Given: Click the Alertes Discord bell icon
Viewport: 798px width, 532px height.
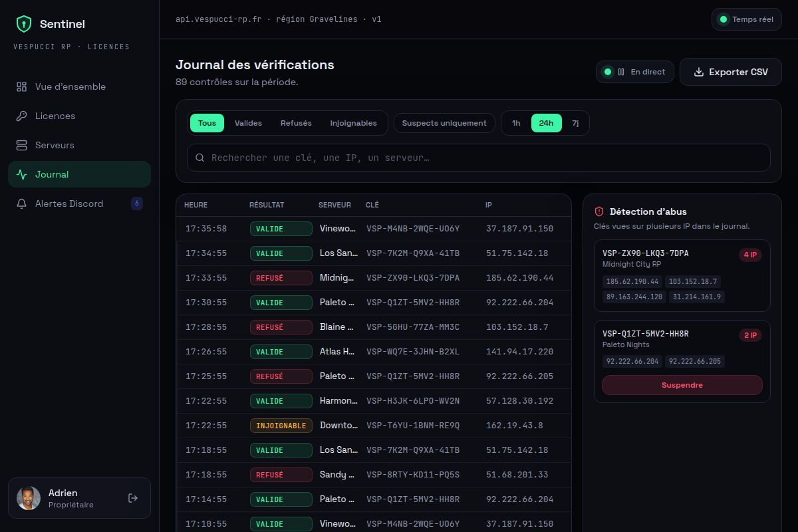Looking at the screenshot, I should coord(21,203).
